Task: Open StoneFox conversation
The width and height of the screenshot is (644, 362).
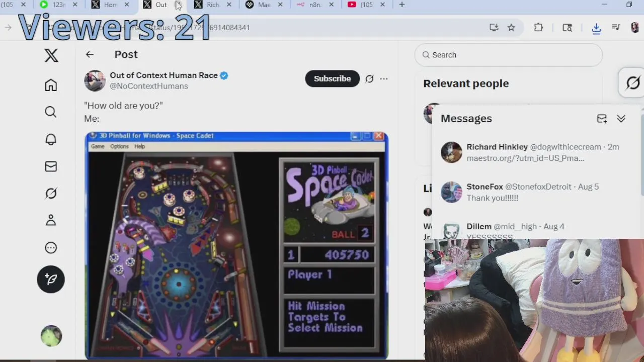Action: coord(537,192)
